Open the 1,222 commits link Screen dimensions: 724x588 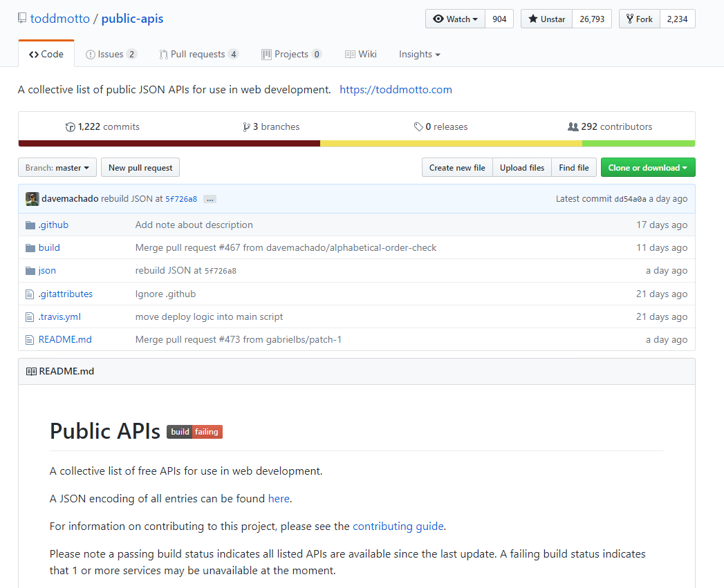click(102, 126)
